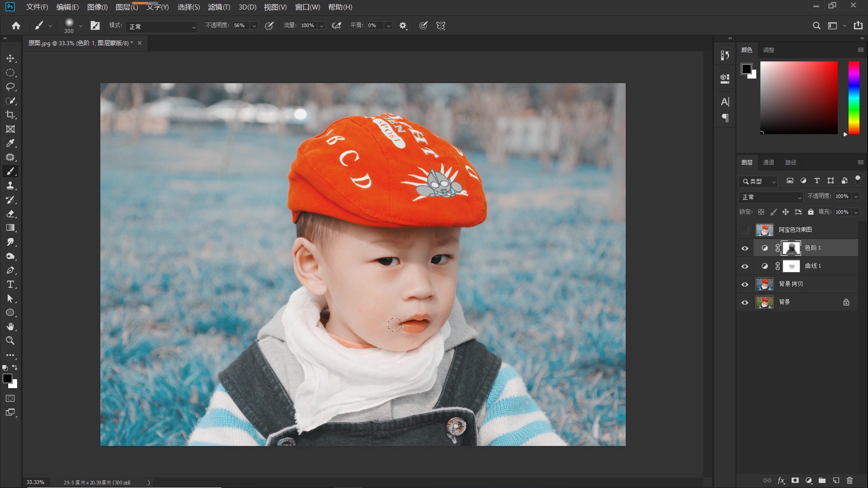Select the Hand tool
Screen dimensions: 868x488
[10, 326]
